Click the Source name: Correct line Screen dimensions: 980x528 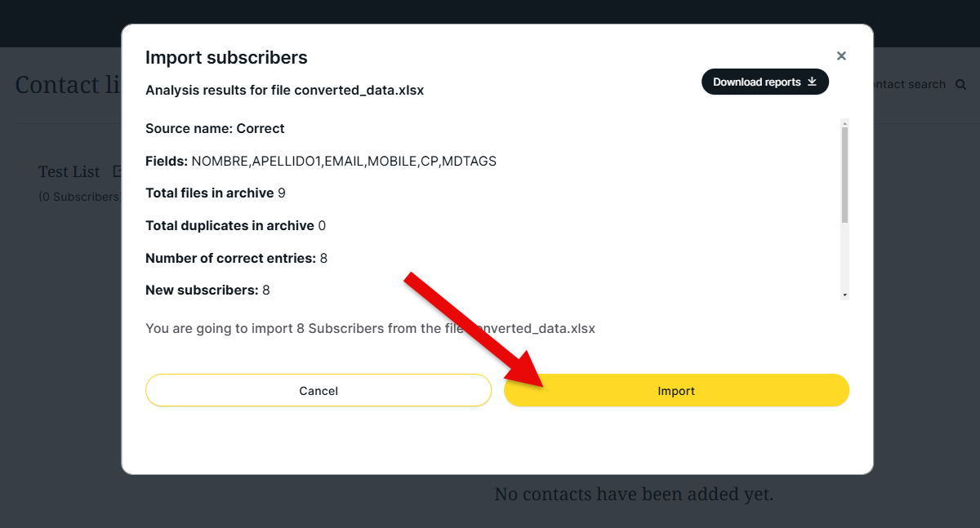(x=215, y=129)
